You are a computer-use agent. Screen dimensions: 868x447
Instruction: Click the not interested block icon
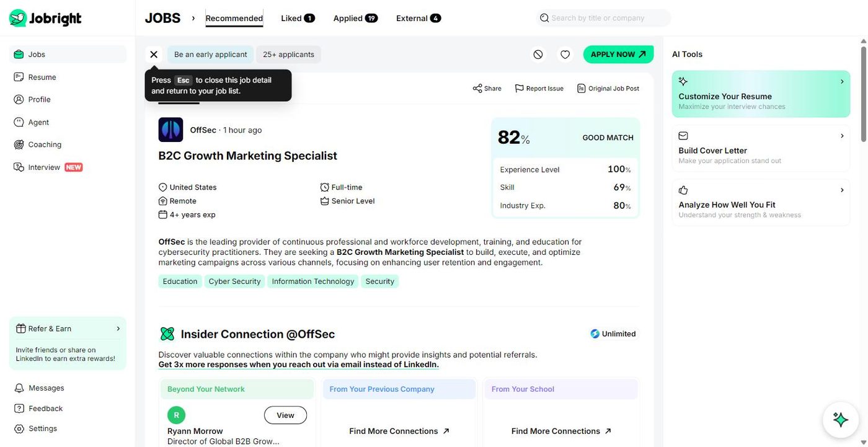pos(538,55)
